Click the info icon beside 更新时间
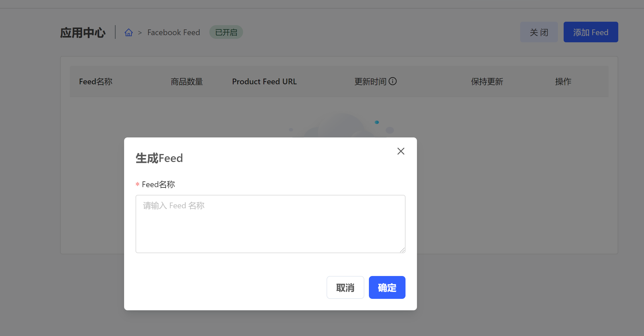Screen dimensions: 644x336 click(393, 81)
